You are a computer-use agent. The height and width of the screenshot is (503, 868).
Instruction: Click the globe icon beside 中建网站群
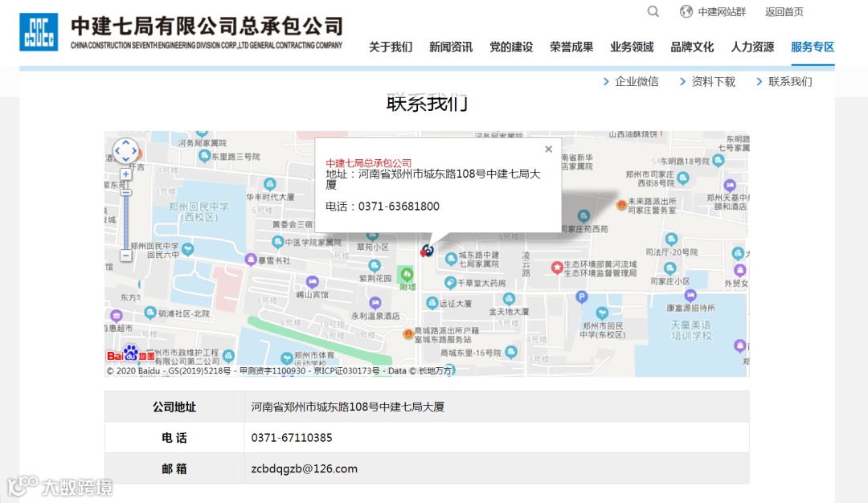point(686,11)
